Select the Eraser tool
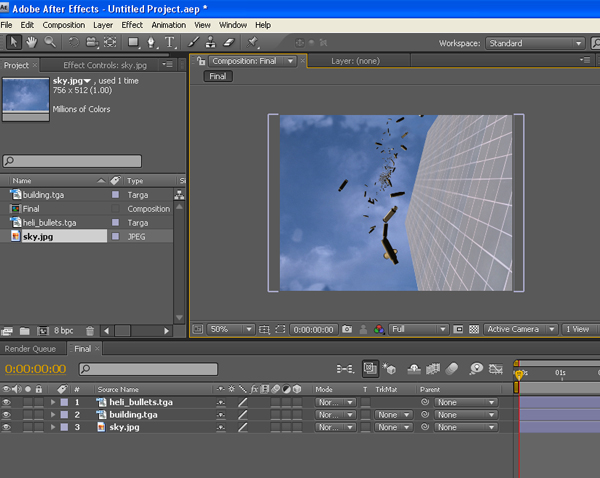This screenshot has width=600, height=478. [229, 42]
